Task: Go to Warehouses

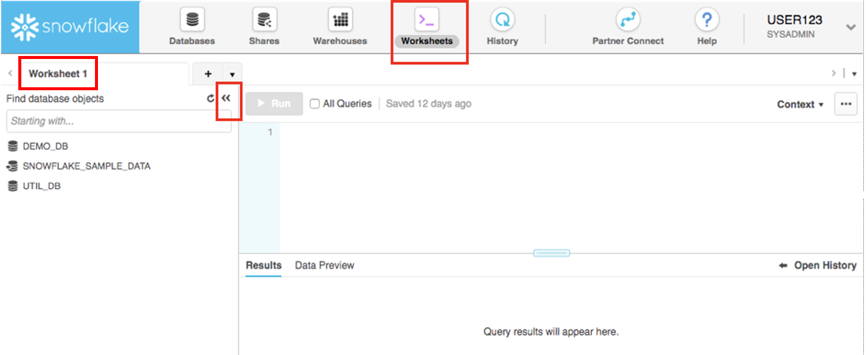Action: click(x=340, y=27)
